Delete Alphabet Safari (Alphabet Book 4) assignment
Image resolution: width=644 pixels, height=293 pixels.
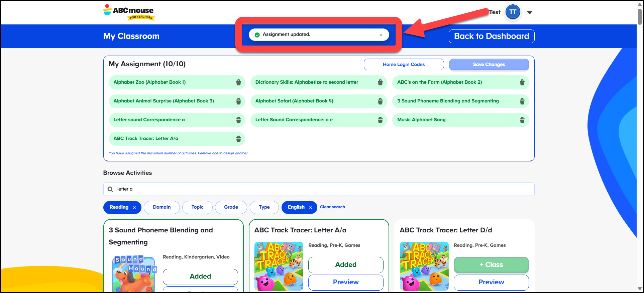point(380,101)
